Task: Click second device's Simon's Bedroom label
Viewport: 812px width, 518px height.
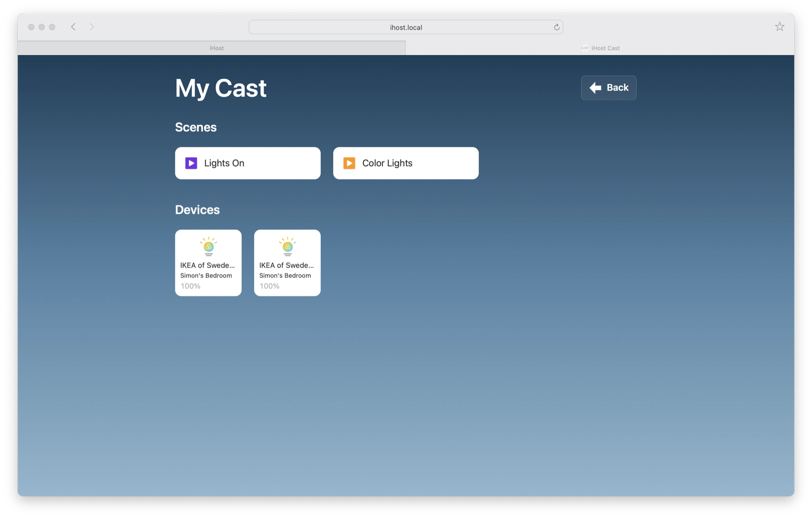Action: pyautogui.click(x=285, y=275)
